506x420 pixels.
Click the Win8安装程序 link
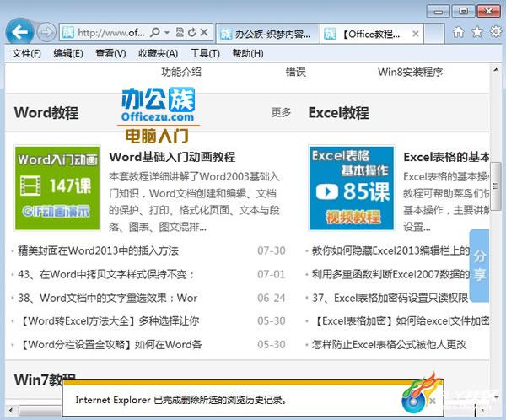[x=411, y=72]
